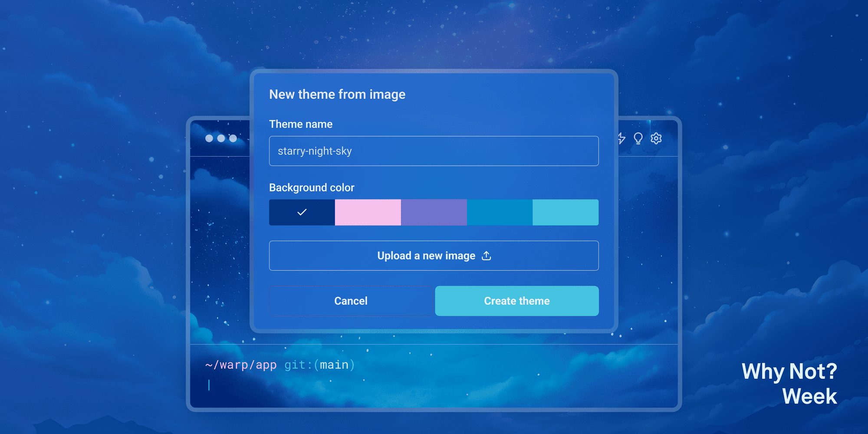Choose the light cyan background swatch
Screen dimensions: 868x434
[566, 212]
